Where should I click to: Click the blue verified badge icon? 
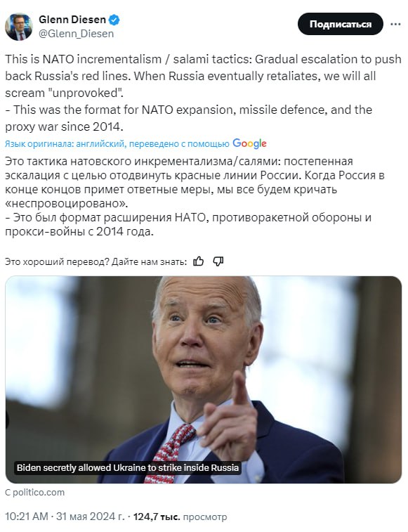114,20
